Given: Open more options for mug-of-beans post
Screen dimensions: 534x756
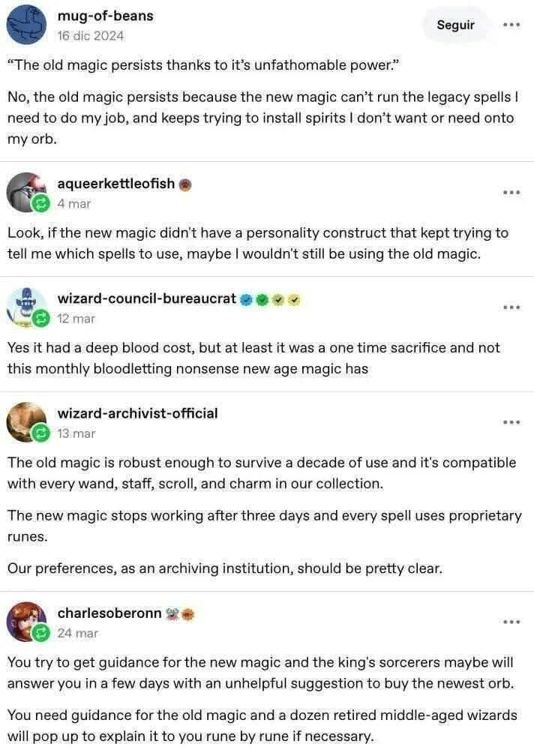Looking at the screenshot, I should click(x=511, y=25).
